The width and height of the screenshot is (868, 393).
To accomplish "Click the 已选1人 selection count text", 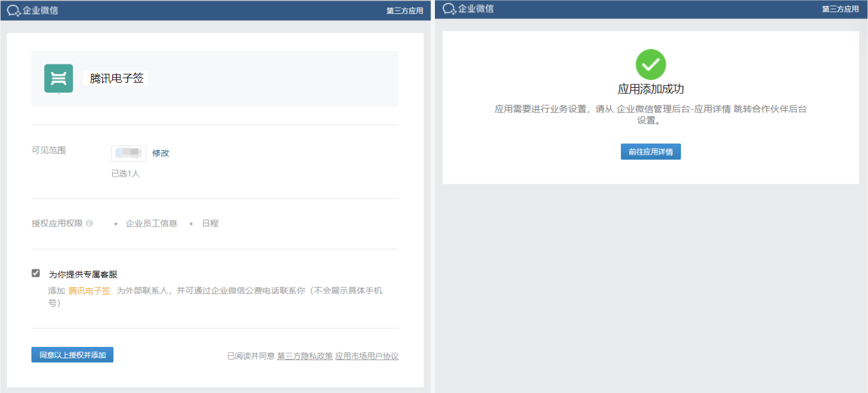I will (x=125, y=173).
